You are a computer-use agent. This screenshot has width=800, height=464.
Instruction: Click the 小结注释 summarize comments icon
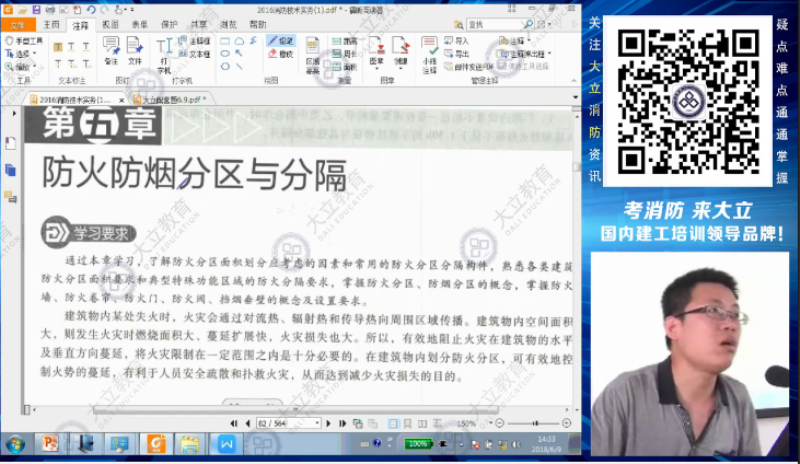(429, 55)
